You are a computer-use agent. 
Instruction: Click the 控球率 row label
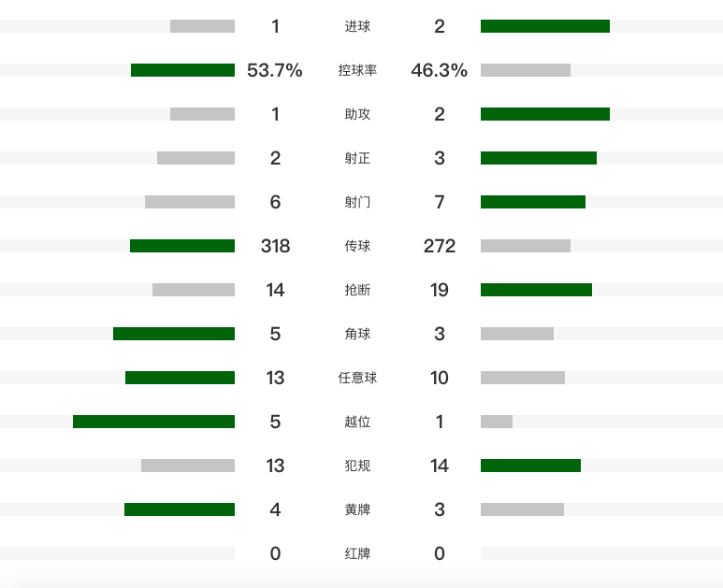click(x=357, y=70)
